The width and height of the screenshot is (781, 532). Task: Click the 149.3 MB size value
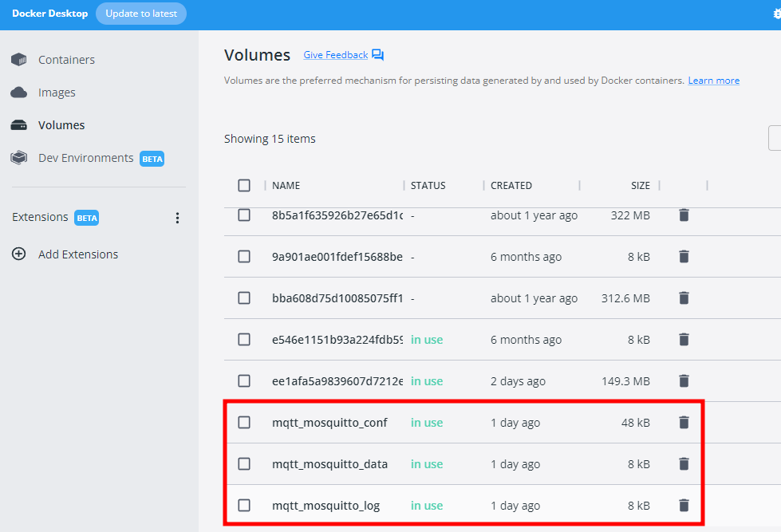click(x=625, y=381)
